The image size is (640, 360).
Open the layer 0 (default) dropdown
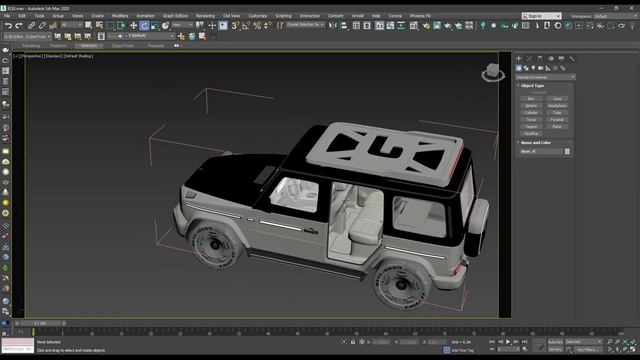[149, 36]
